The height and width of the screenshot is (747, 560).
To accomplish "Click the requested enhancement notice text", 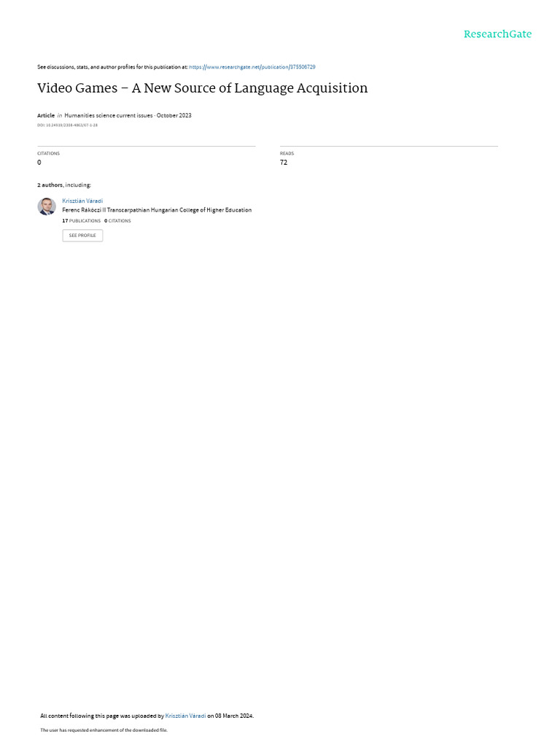I will tap(104, 729).
